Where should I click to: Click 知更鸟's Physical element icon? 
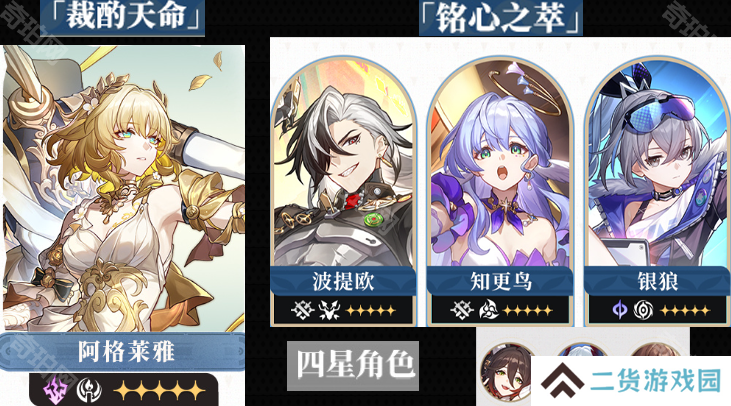[462, 310]
